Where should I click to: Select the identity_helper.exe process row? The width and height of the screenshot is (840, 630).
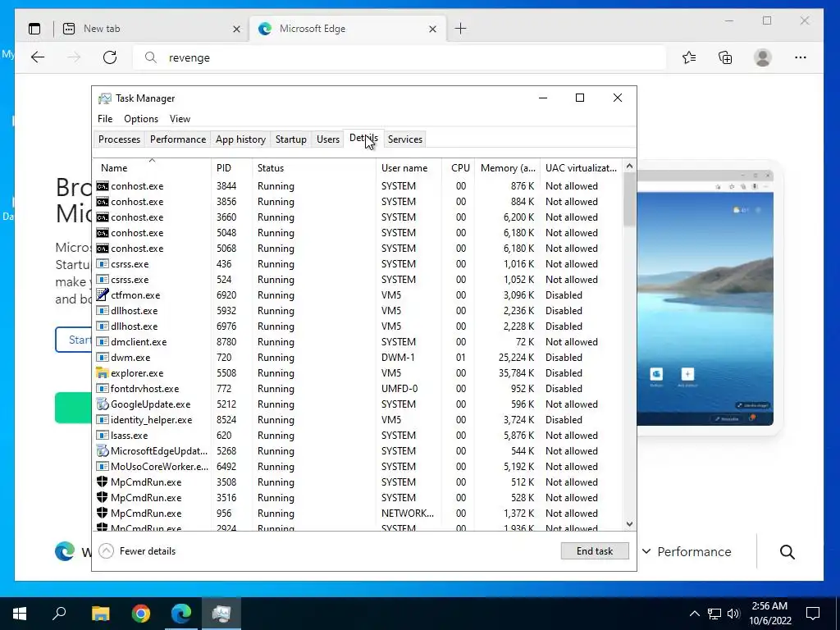click(x=358, y=419)
